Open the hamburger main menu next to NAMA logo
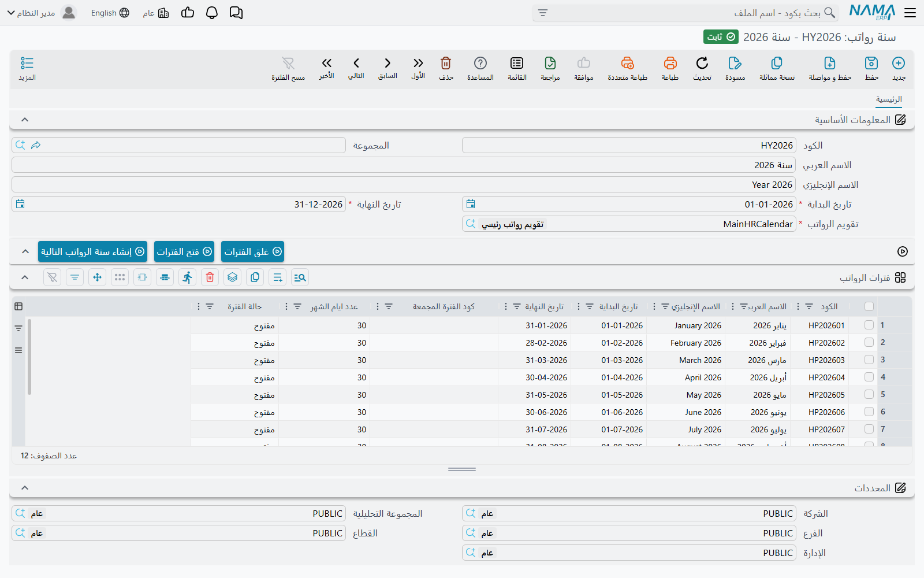Viewport: 924px width, 578px height. (910, 13)
